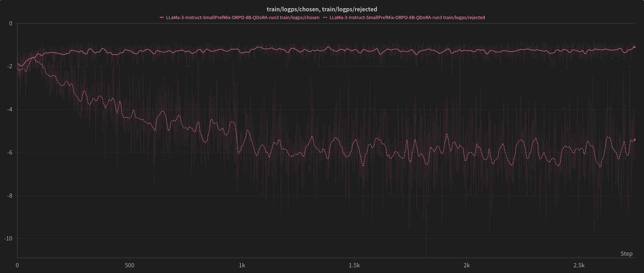
Task: Click the final data point of chosen line
Action: [634, 47]
